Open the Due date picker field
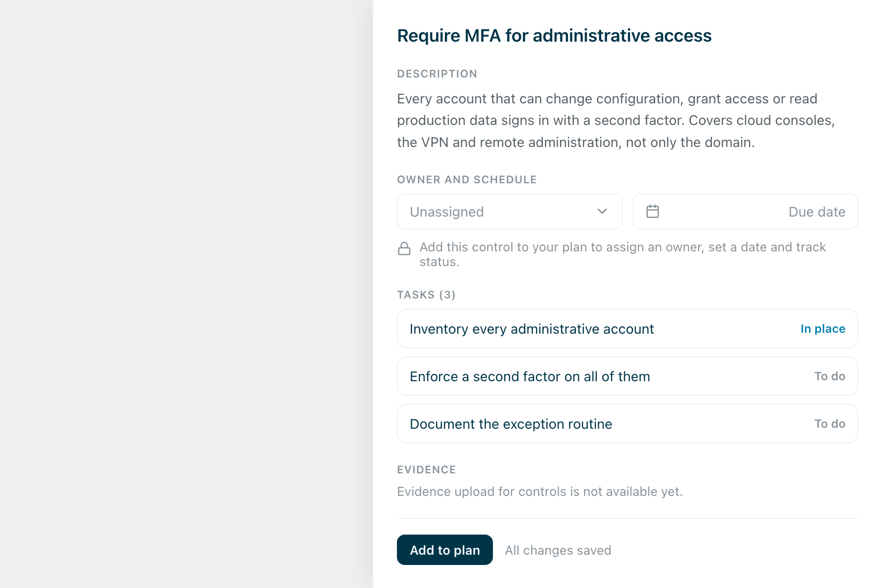The width and height of the screenshot is (882, 588). pyautogui.click(x=745, y=212)
